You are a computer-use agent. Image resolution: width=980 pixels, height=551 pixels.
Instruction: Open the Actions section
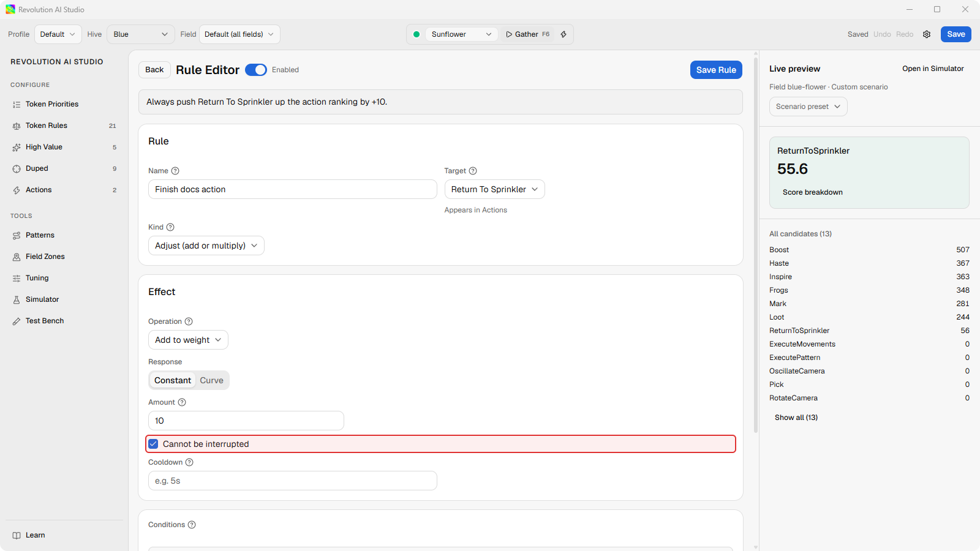tap(64, 190)
